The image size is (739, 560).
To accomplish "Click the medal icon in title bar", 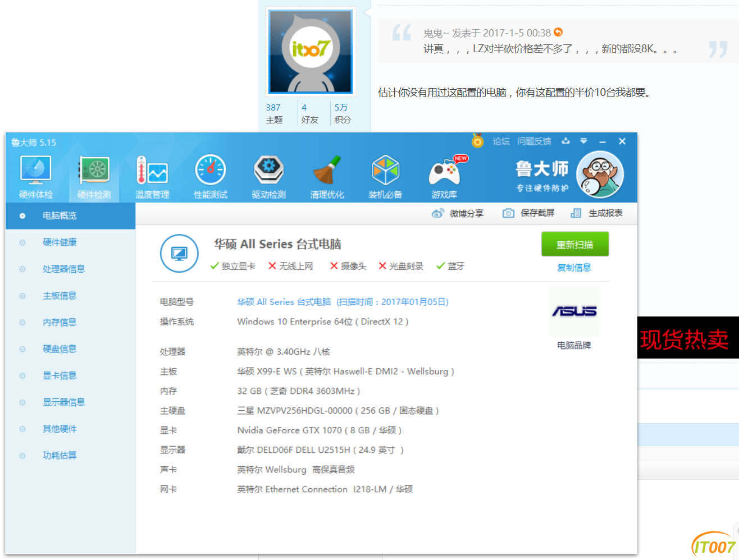I will (477, 141).
